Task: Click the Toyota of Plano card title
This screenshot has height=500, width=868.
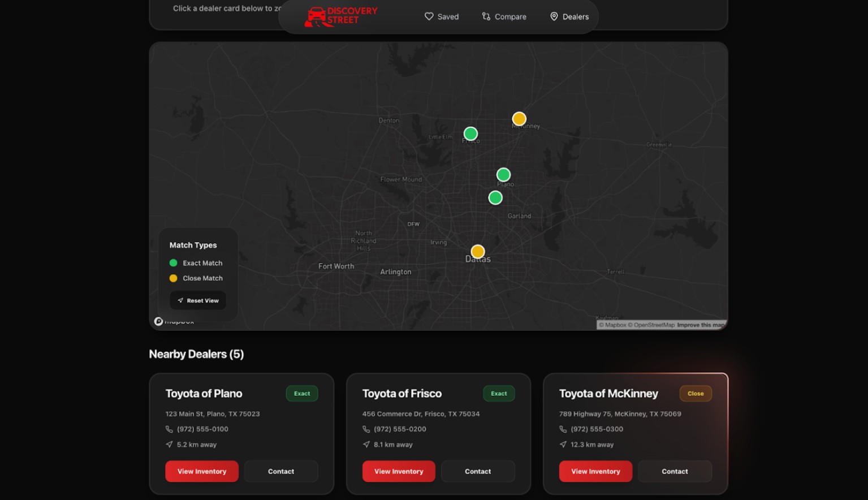Action: pos(204,394)
